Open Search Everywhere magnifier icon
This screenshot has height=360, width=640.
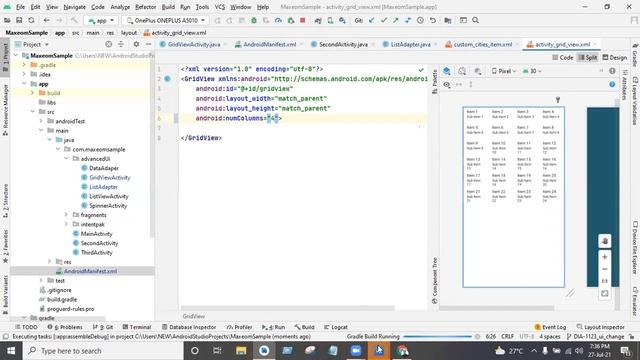click(x=476, y=20)
